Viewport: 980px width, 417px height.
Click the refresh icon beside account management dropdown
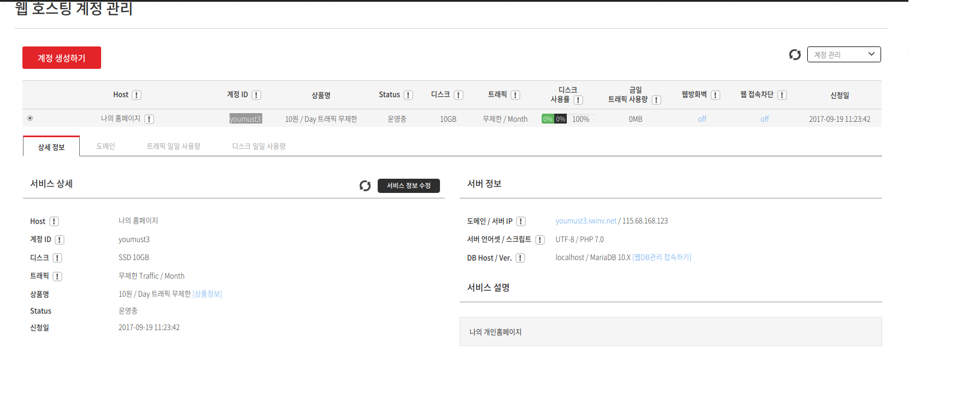[795, 55]
